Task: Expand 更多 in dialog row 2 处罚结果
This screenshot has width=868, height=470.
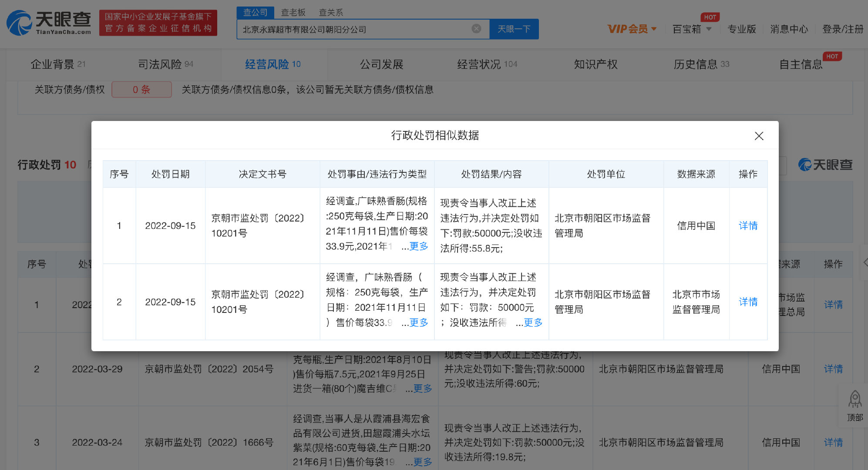Action: coord(533,322)
